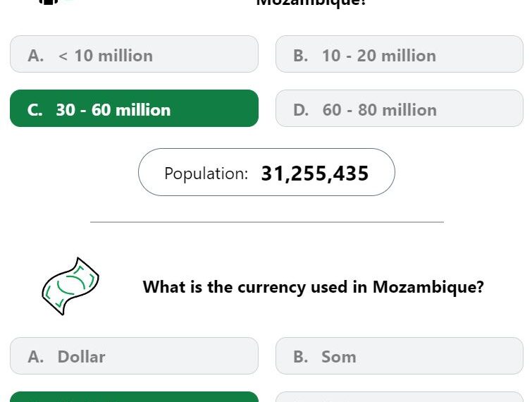Click the horizontal divider between questions
The height and width of the screenshot is (402, 532).
(x=266, y=222)
